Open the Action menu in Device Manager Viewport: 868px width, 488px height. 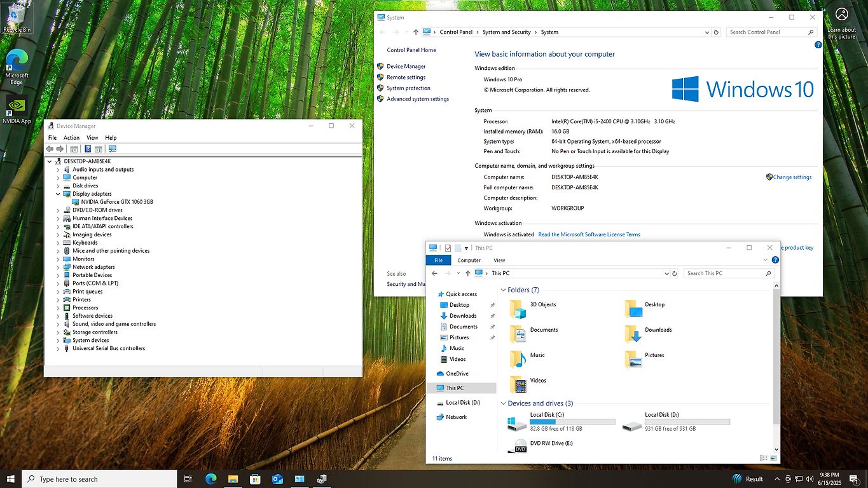(x=71, y=138)
